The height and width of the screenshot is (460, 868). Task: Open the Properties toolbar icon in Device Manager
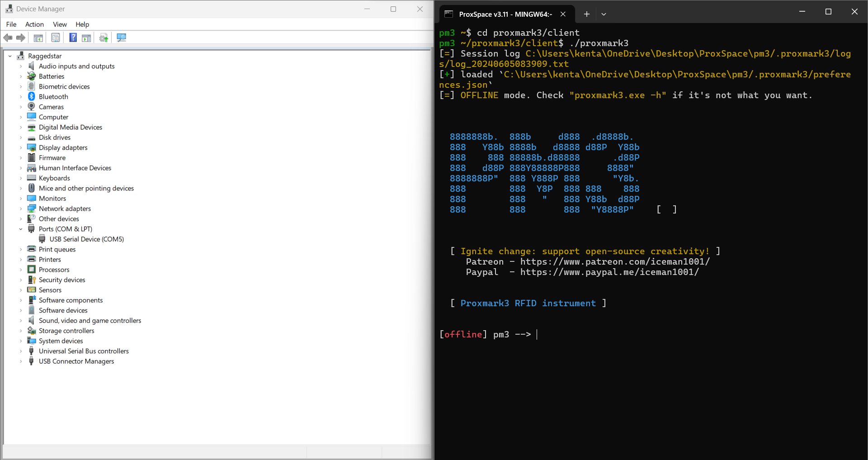coord(56,38)
